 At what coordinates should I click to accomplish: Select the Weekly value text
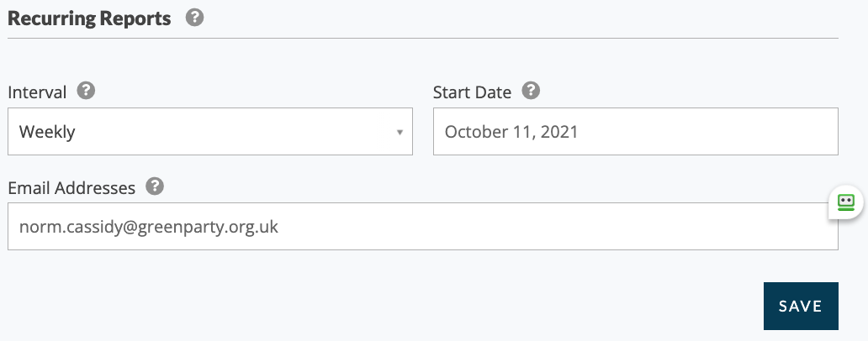(x=47, y=132)
